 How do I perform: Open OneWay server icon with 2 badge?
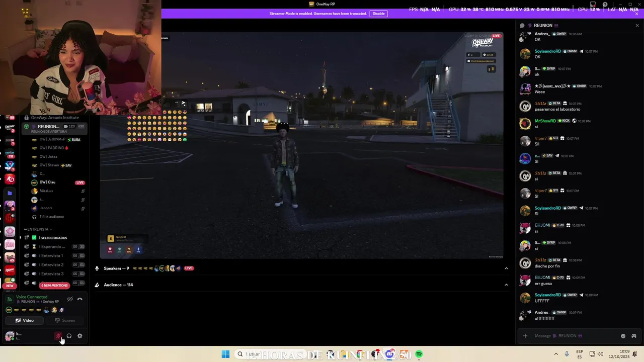10,127
